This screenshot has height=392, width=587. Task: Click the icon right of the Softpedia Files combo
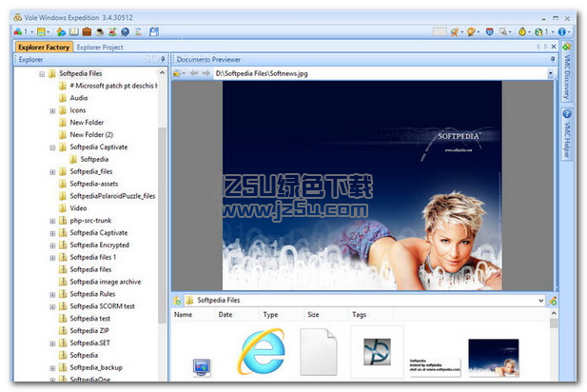(553, 301)
